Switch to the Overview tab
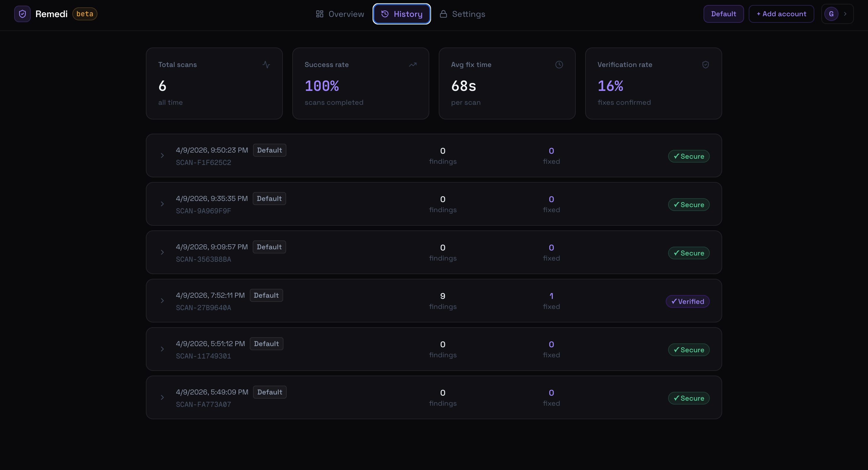 pyautogui.click(x=340, y=14)
